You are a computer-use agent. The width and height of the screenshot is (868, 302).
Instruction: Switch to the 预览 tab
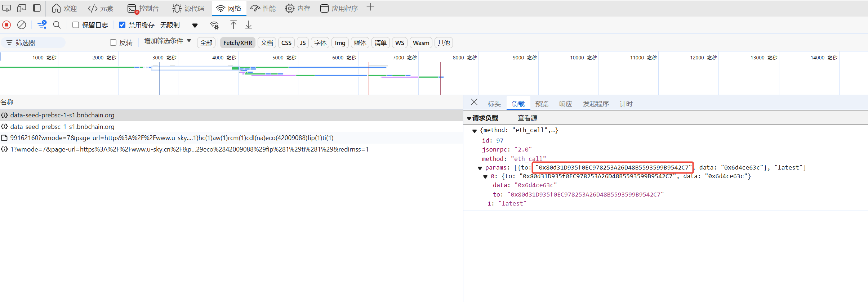tap(542, 104)
